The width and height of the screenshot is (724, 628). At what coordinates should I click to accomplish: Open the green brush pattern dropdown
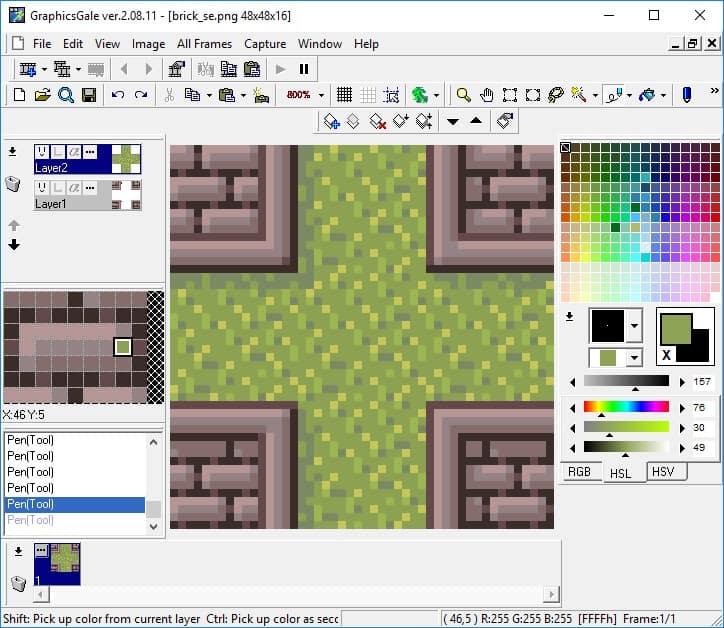tap(634, 358)
